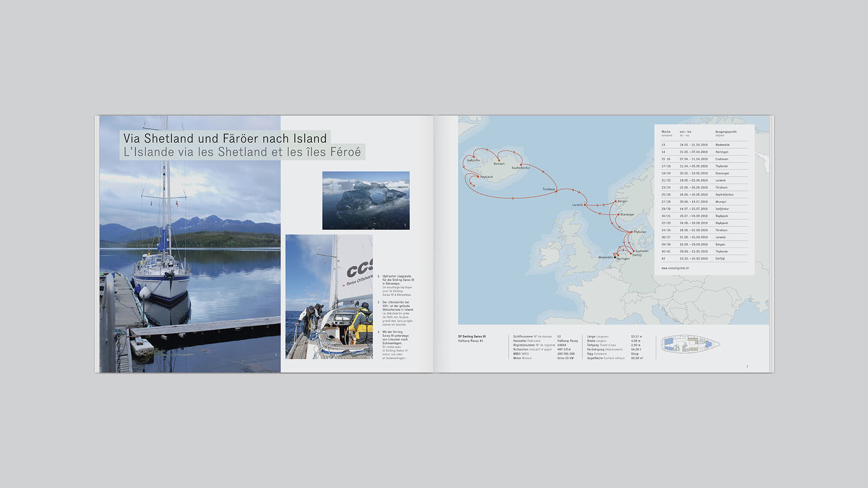Click the register number value '04684'
Screen dimensions: 868x488
[x=561, y=345]
